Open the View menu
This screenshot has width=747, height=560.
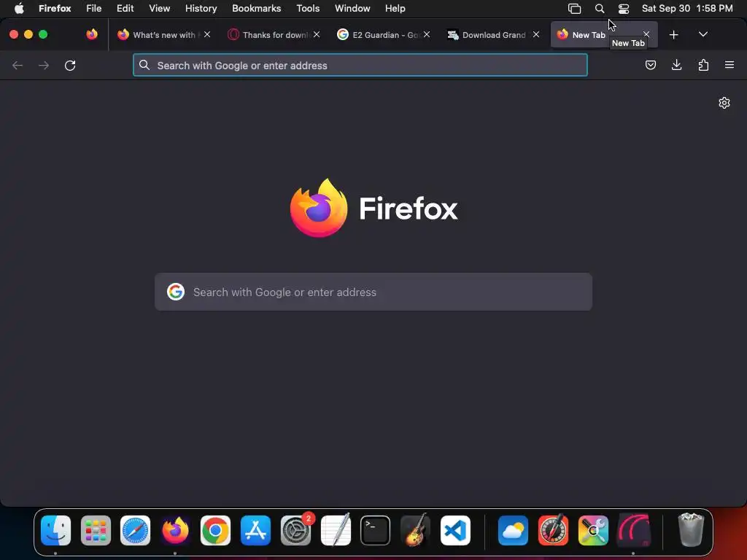pyautogui.click(x=159, y=8)
